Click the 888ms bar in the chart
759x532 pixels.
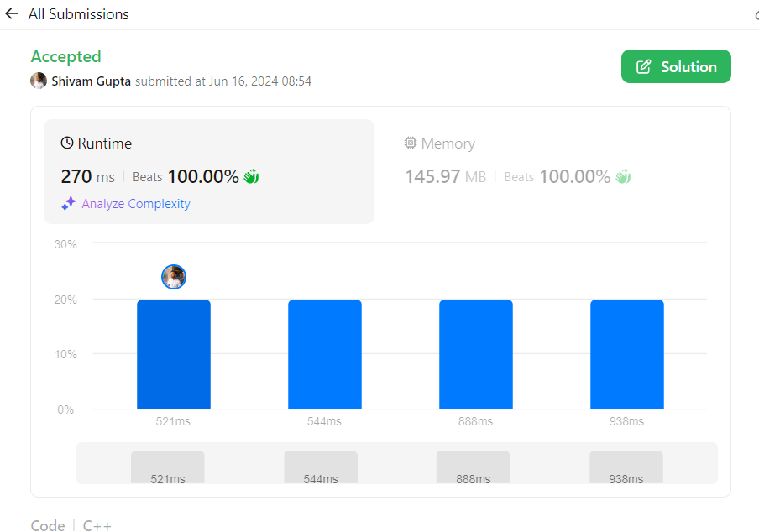click(476, 354)
